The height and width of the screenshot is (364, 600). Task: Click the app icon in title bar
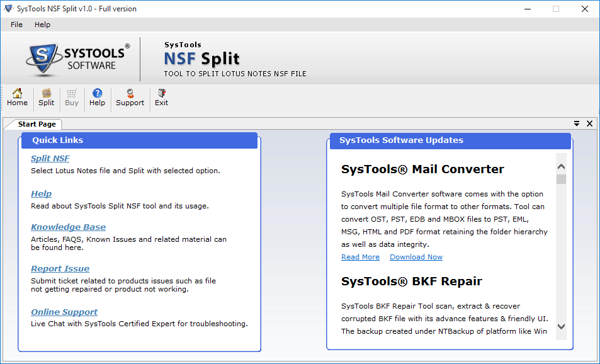8,8
